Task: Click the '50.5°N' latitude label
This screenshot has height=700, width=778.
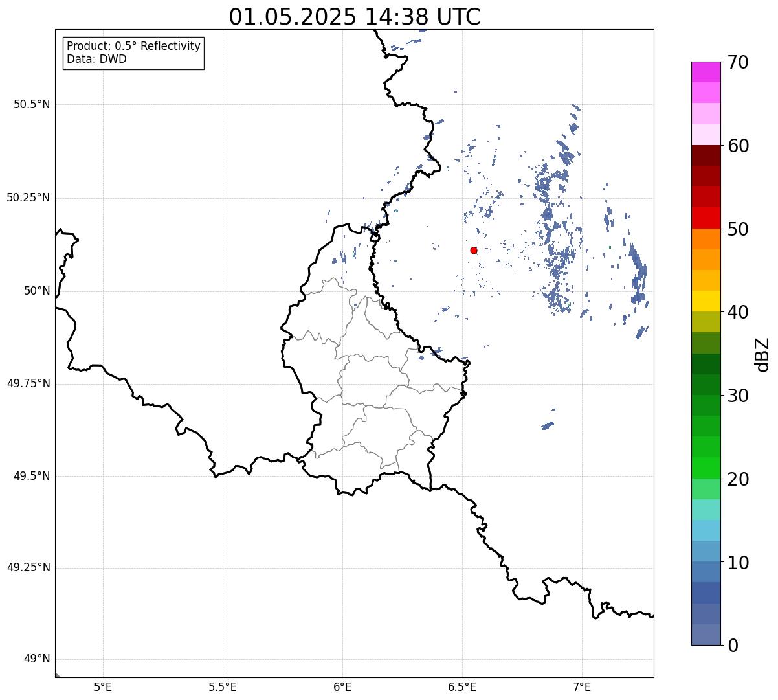Action: coord(32,105)
